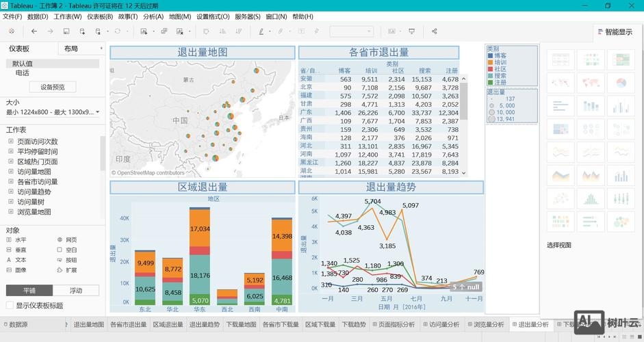Click the new worksheet icon in toolbar

(x=144, y=31)
